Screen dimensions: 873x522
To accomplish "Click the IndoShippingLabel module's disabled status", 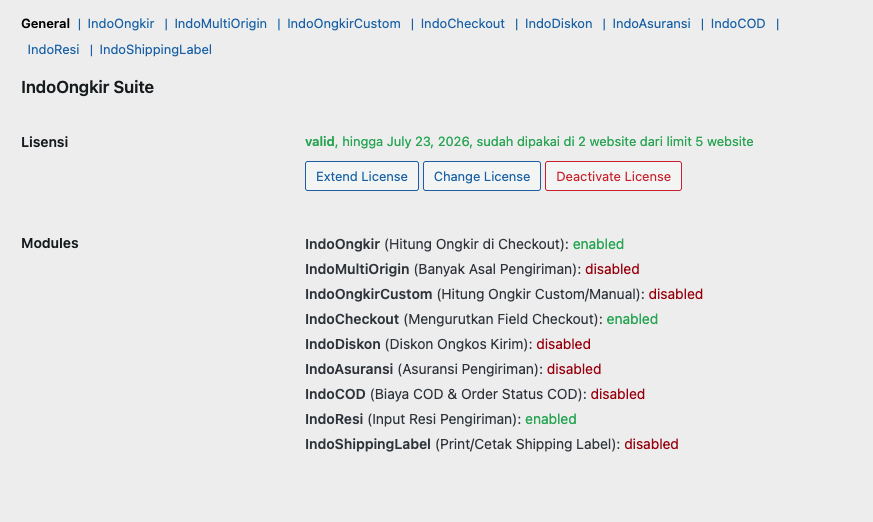I will pos(651,444).
